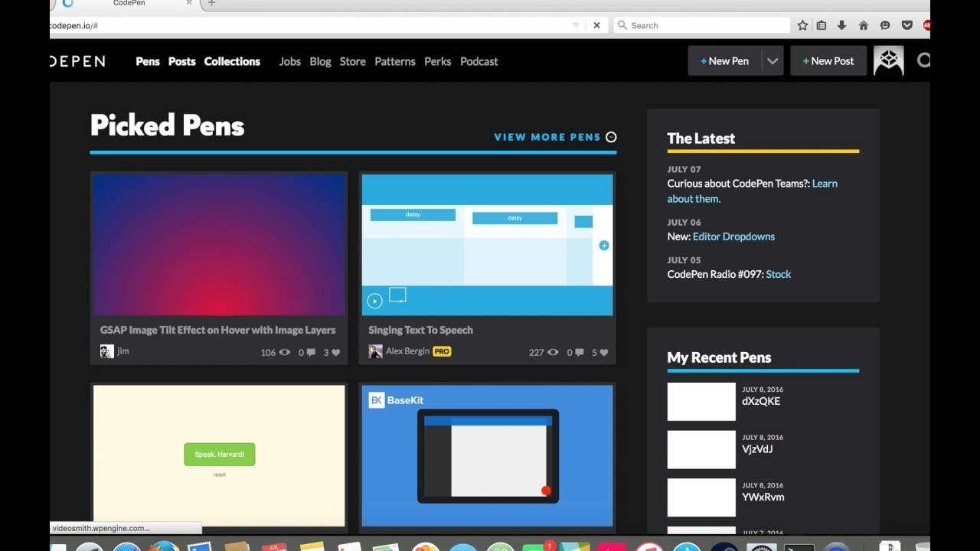Image resolution: width=980 pixels, height=551 pixels.
Task: Click the green Speak, Harvard! button
Action: tap(220, 454)
